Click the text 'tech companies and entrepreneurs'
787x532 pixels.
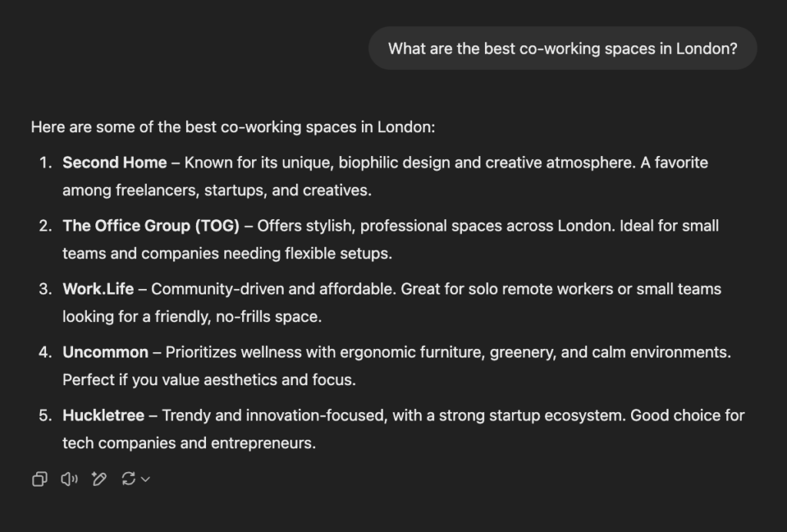[x=189, y=444]
